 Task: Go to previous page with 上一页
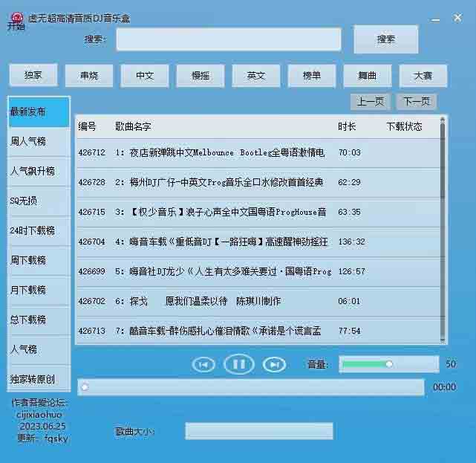click(371, 102)
